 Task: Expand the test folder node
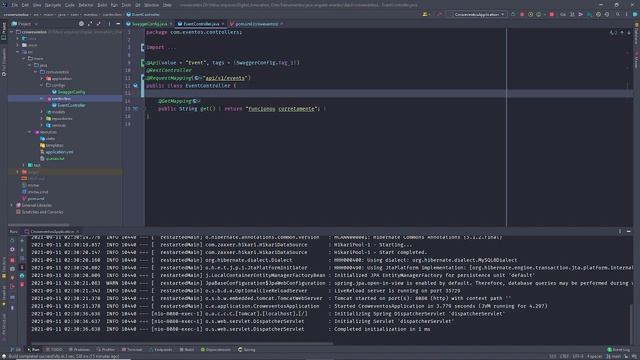[x=24, y=165]
